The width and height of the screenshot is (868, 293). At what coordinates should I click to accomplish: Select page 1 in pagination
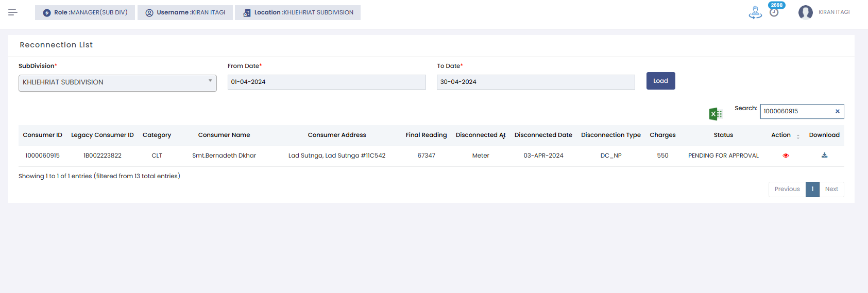point(812,189)
